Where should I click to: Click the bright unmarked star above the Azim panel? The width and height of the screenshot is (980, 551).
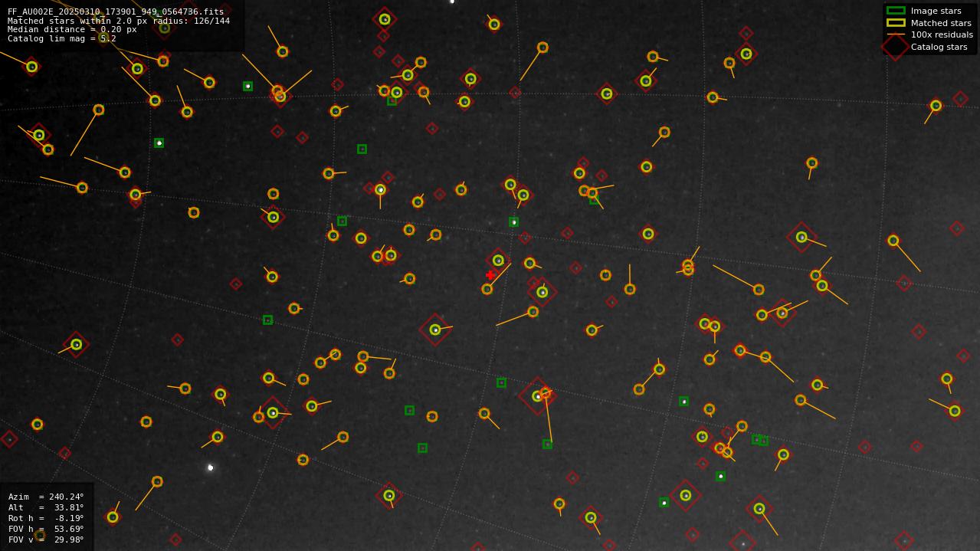210,467
